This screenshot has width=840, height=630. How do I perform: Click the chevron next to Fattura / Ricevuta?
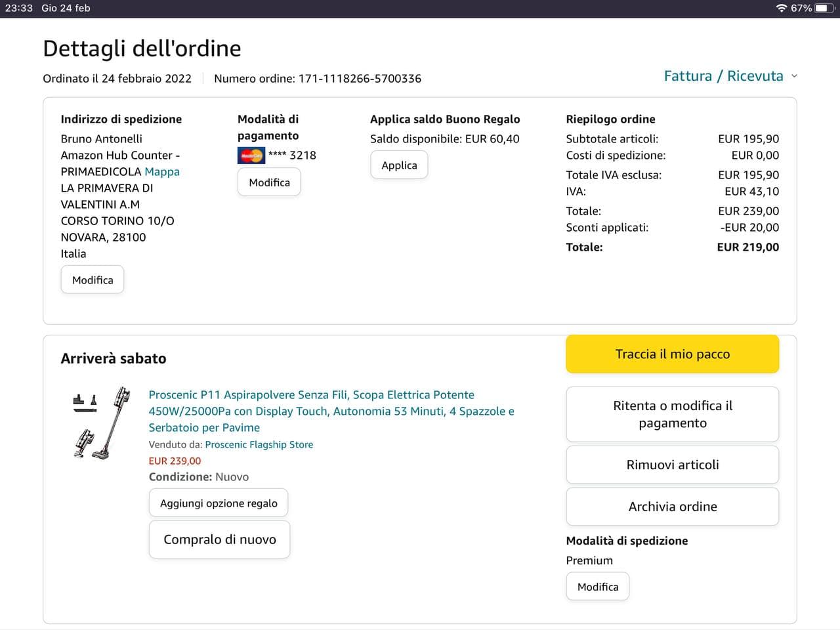click(x=794, y=76)
